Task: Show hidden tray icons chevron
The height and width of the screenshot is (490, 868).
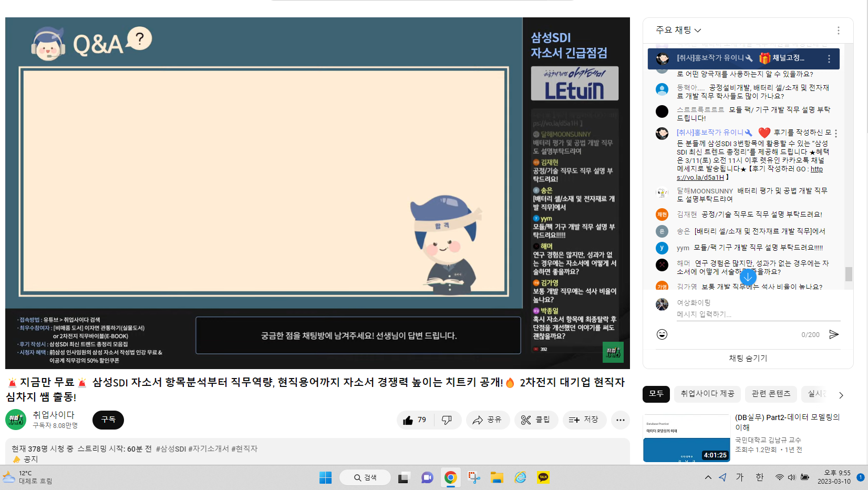Action: (708, 477)
